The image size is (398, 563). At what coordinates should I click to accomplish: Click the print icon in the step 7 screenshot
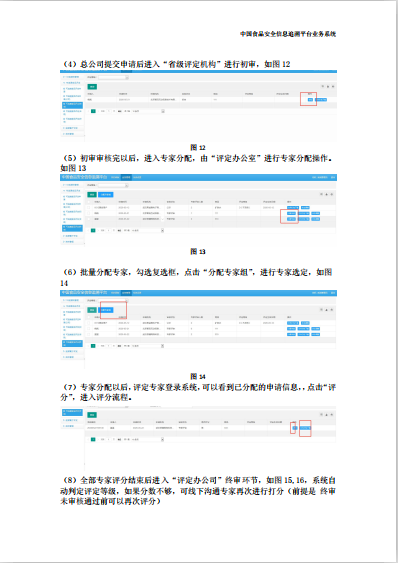(x=332, y=414)
